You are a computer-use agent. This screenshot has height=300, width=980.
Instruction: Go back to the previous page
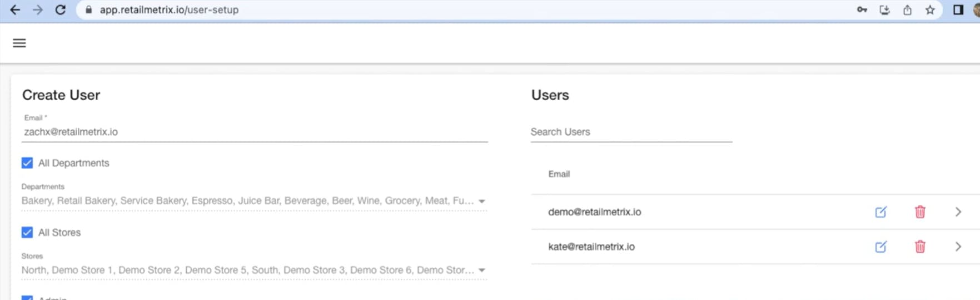tap(15, 10)
